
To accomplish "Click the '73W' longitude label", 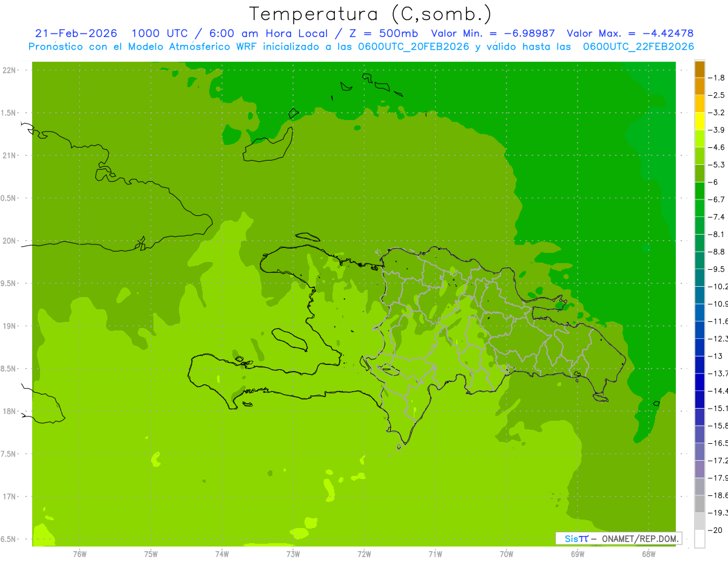I will click(x=293, y=554).
